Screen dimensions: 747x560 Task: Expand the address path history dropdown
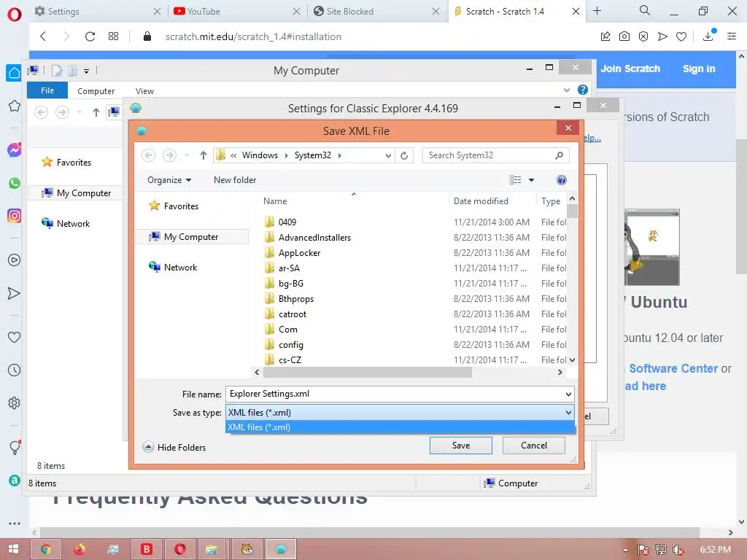coord(388,156)
